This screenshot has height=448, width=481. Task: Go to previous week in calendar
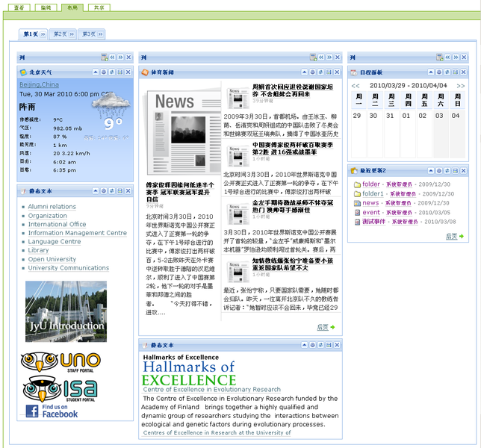click(x=356, y=85)
